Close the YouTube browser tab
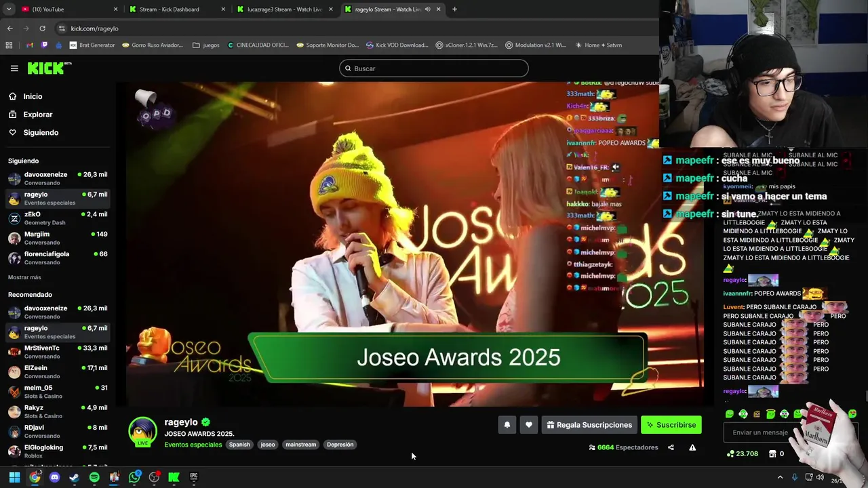The width and height of the screenshot is (868, 488). pyautogui.click(x=115, y=9)
